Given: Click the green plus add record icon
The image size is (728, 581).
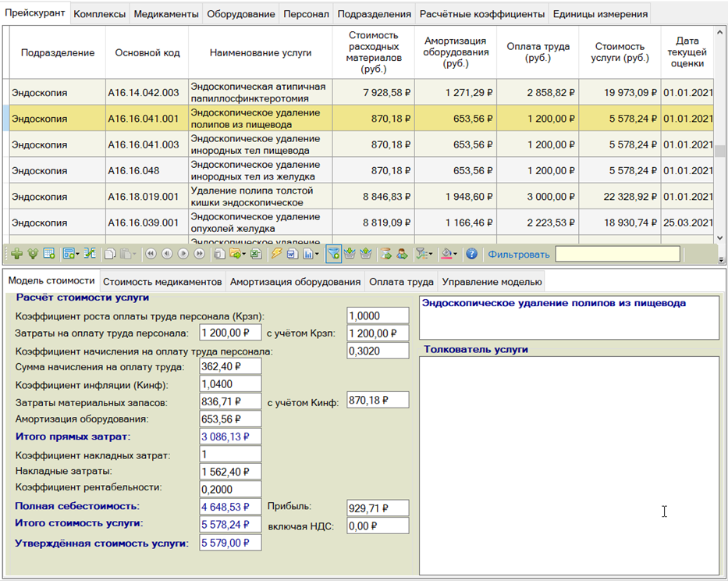Looking at the screenshot, I should (x=16, y=254).
